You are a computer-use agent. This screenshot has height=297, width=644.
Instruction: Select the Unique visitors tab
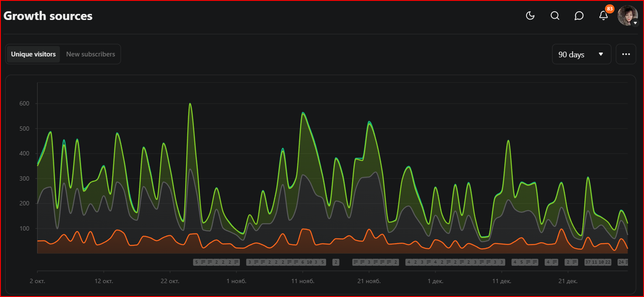tap(33, 54)
